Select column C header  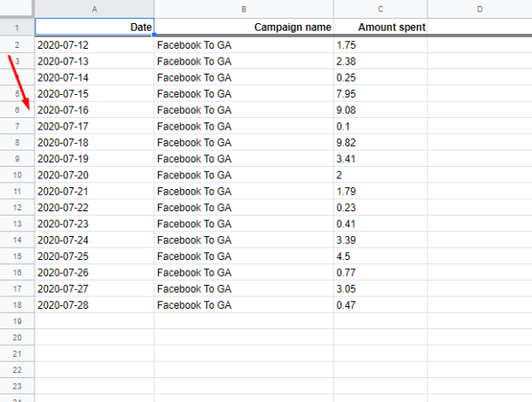(380, 9)
